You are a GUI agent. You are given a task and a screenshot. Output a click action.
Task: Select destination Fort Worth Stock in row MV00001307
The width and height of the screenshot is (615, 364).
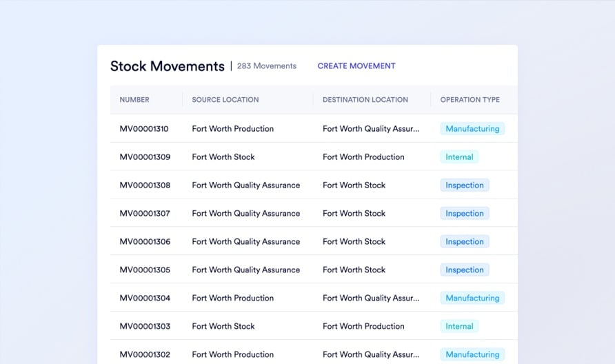pyautogui.click(x=354, y=214)
